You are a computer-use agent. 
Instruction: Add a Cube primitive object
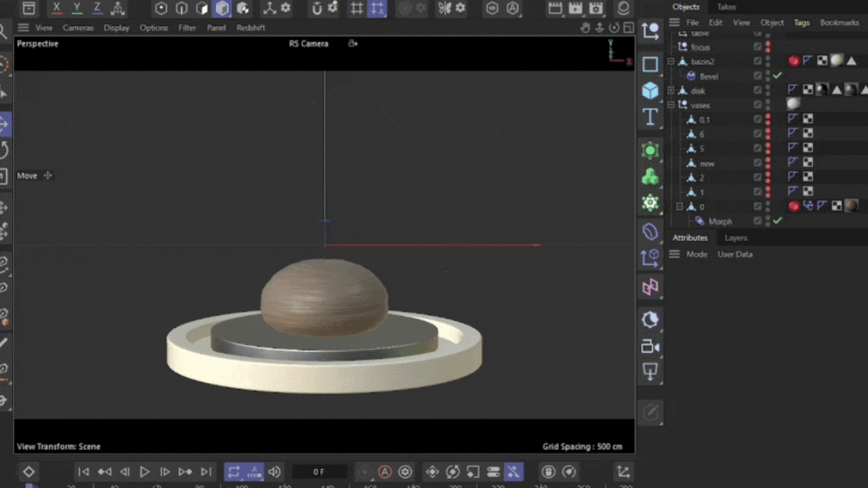pyautogui.click(x=650, y=90)
